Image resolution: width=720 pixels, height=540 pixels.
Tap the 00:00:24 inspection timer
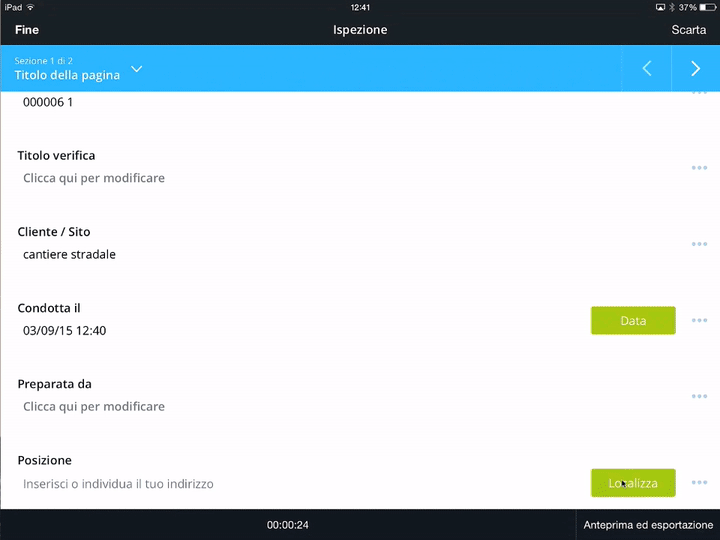pos(287,525)
